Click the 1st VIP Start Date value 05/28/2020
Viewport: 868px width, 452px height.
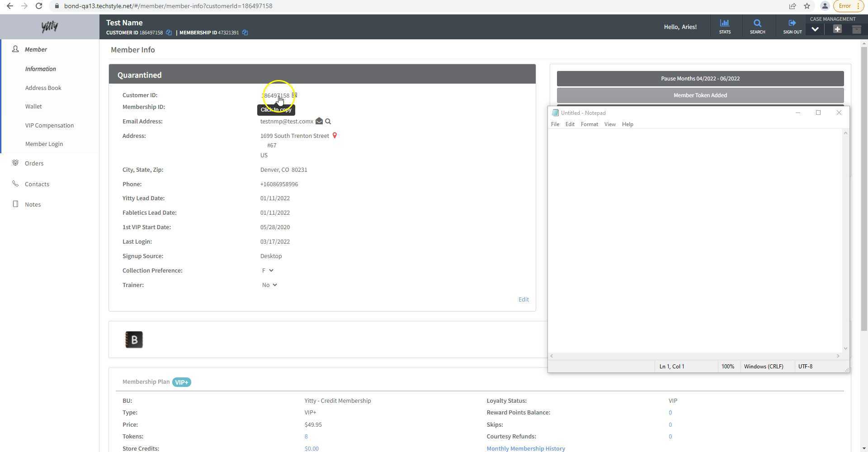(x=275, y=227)
